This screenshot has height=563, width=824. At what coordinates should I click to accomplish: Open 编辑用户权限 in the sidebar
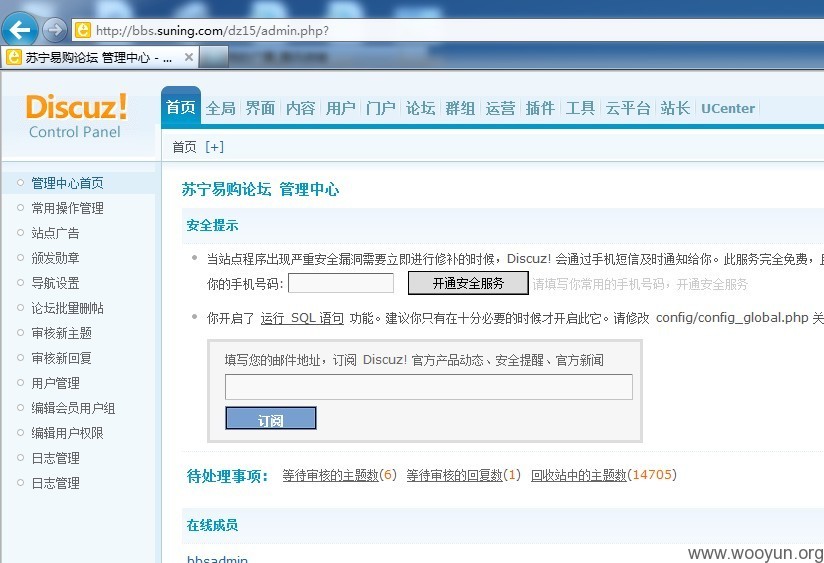(67, 433)
